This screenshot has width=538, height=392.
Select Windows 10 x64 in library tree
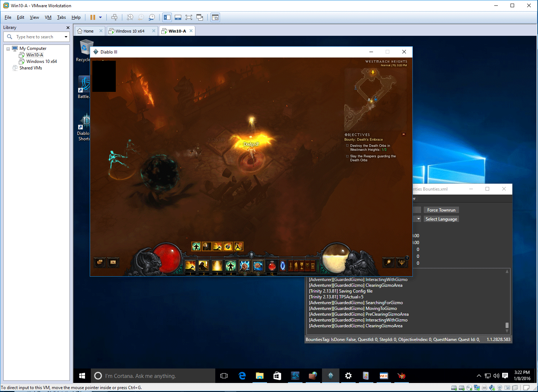point(41,61)
